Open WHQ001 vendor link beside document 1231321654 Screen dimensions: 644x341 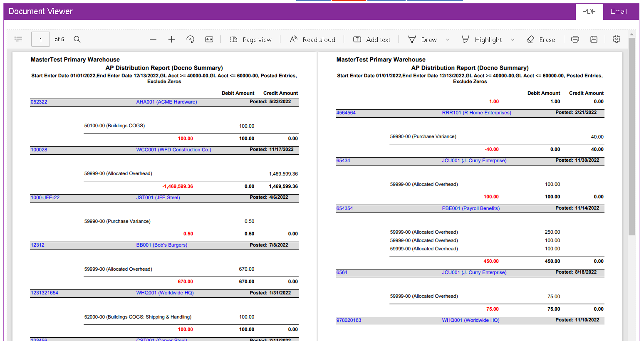[165, 293]
